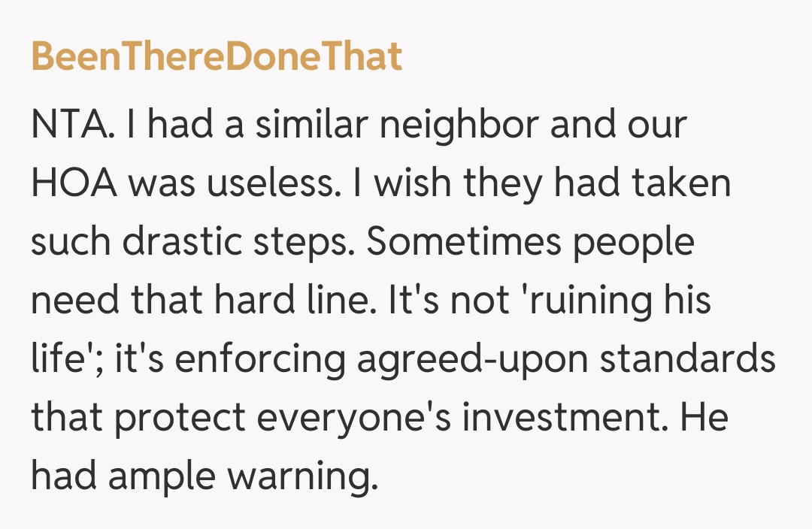This screenshot has height=529, width=812.
Task: Click the word "HOA" in comment
Action: tap(72, 184)
